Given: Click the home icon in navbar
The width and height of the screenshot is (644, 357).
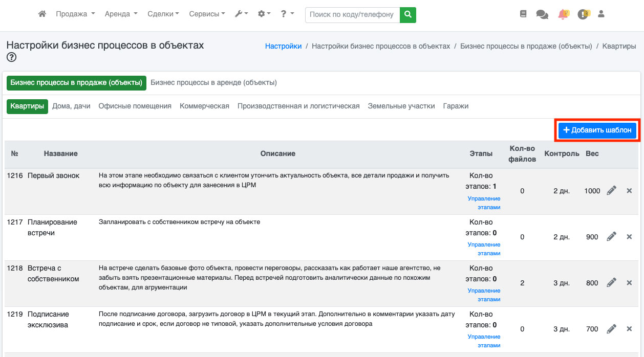Looking at the screenshot, I should [42, 14].
